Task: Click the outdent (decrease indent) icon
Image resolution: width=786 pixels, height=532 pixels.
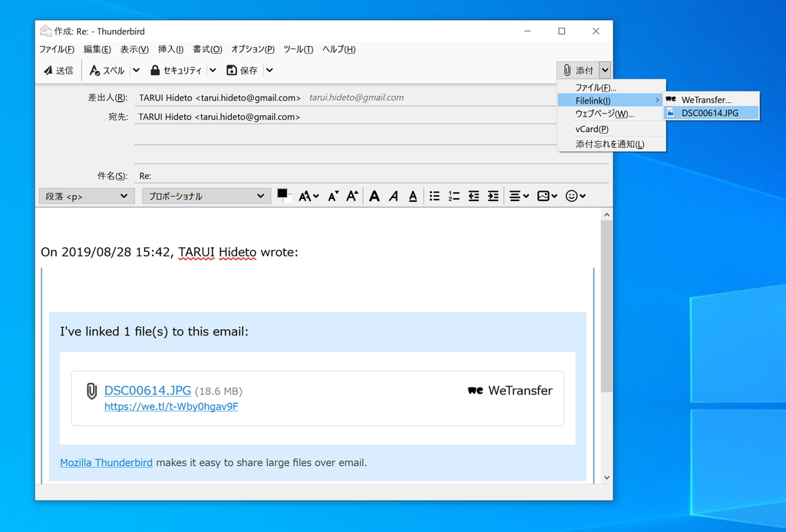Action: pyautogui.click(x=474, y=196)
